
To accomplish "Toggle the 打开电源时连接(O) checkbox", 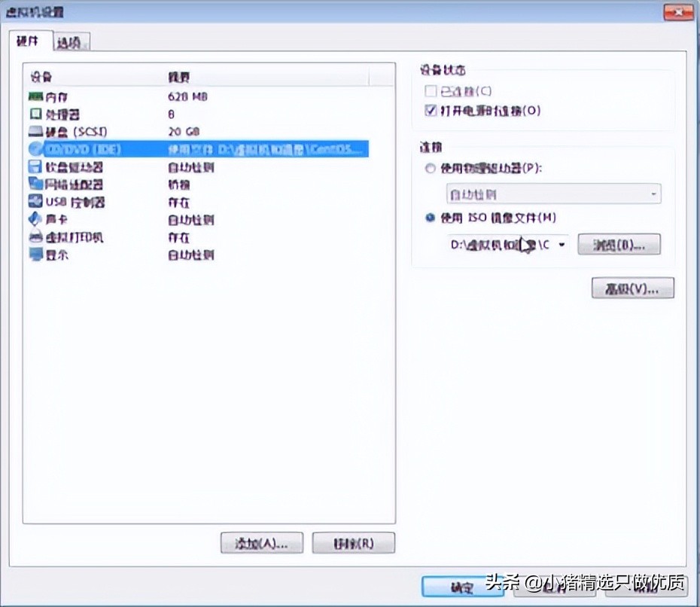I will [431, 110].
